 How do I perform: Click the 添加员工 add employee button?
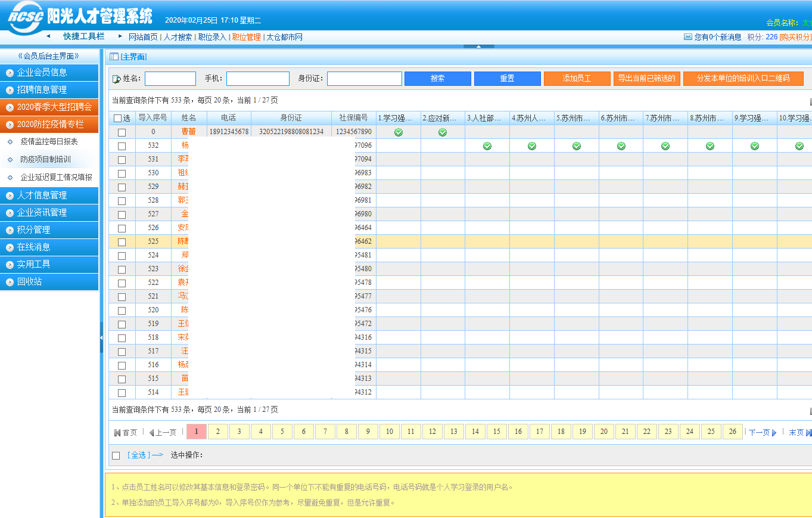point(577,78)
